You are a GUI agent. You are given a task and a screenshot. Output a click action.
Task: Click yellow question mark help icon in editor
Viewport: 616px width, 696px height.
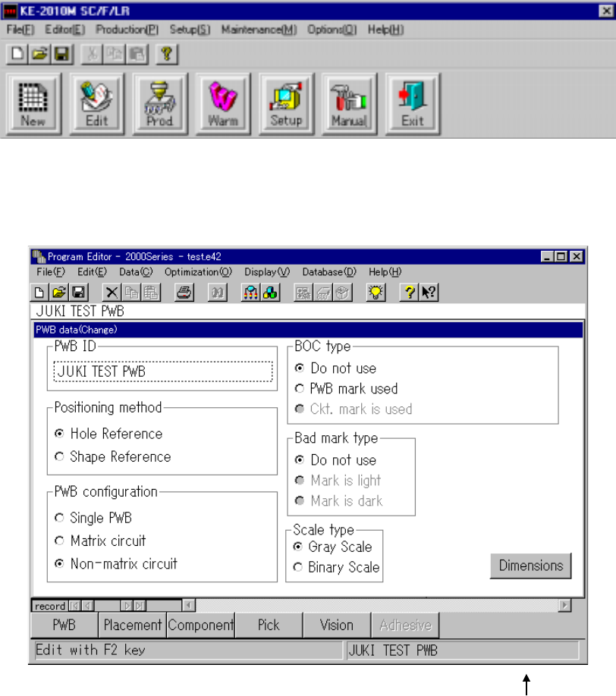(x=409, y=293)
